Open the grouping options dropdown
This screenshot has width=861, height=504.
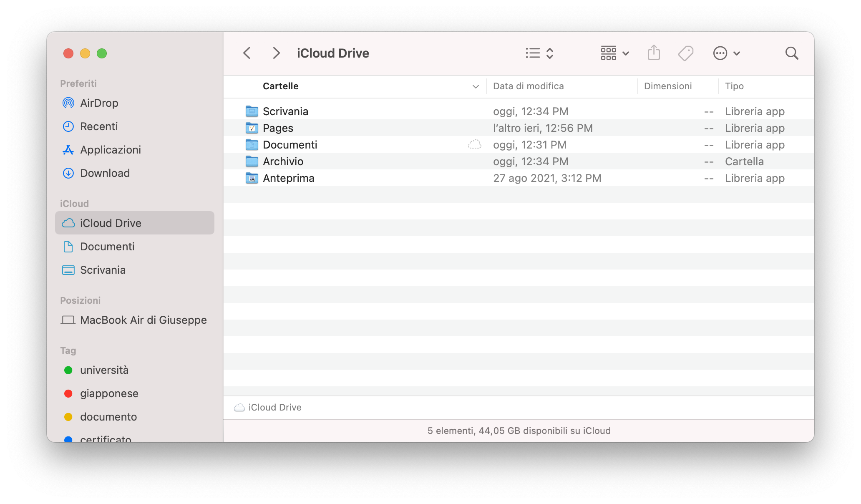click(x=614, y=53)
